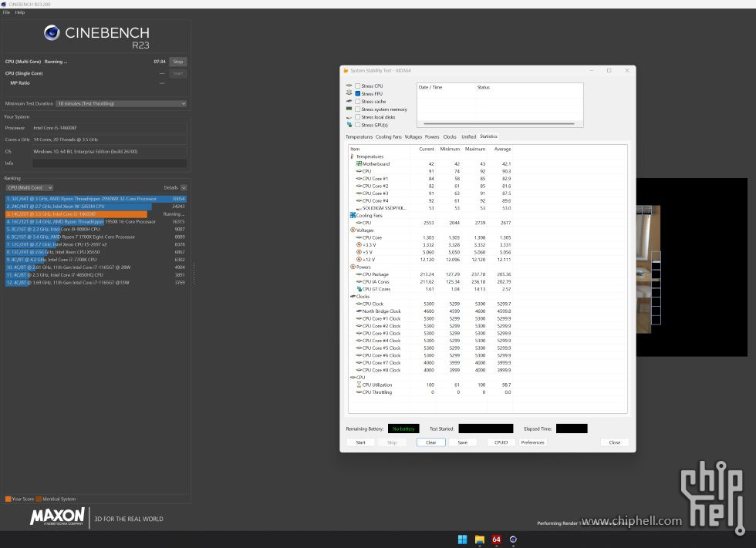Click the +12 V voltage icon
This screenshot has width=756, height=548.
pyautogui.click(x=359, y=260)
